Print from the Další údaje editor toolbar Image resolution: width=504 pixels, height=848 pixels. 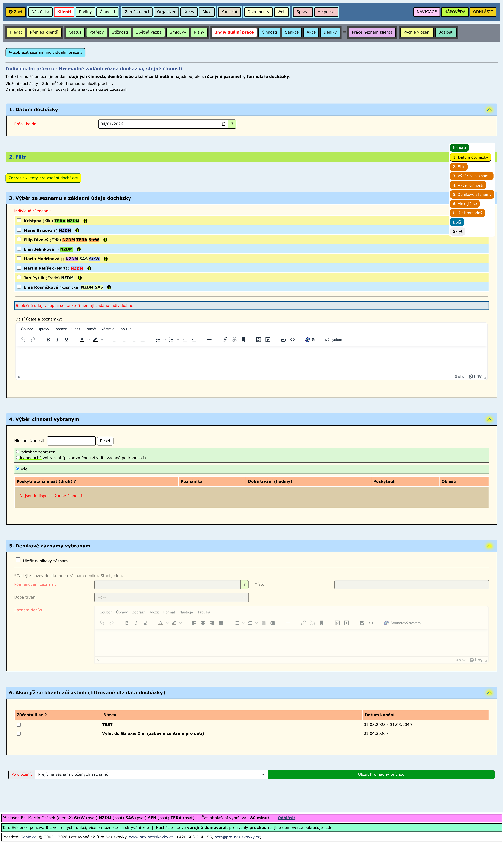(283, 340)
